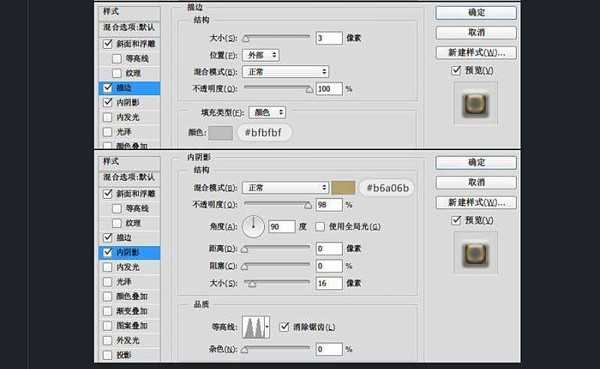Enable 光泽 in the upper dialog style list
The height and width of the screenshot is (369, 600).
click(x=108, y=132)
